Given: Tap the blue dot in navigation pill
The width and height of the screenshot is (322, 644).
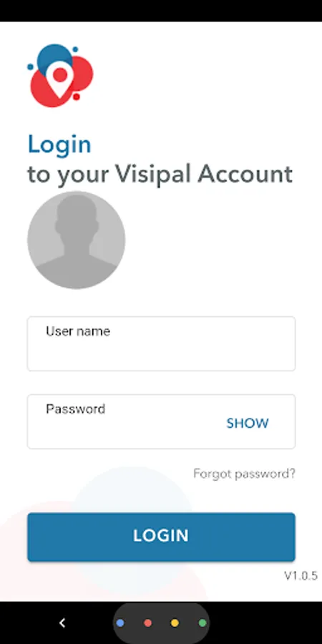Looking at the screenshot, I should [x=120, y=623].
